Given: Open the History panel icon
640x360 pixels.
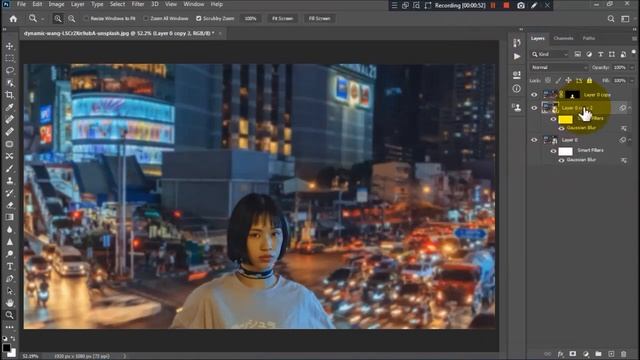Looking at the screenshot, I should (517, 43).
